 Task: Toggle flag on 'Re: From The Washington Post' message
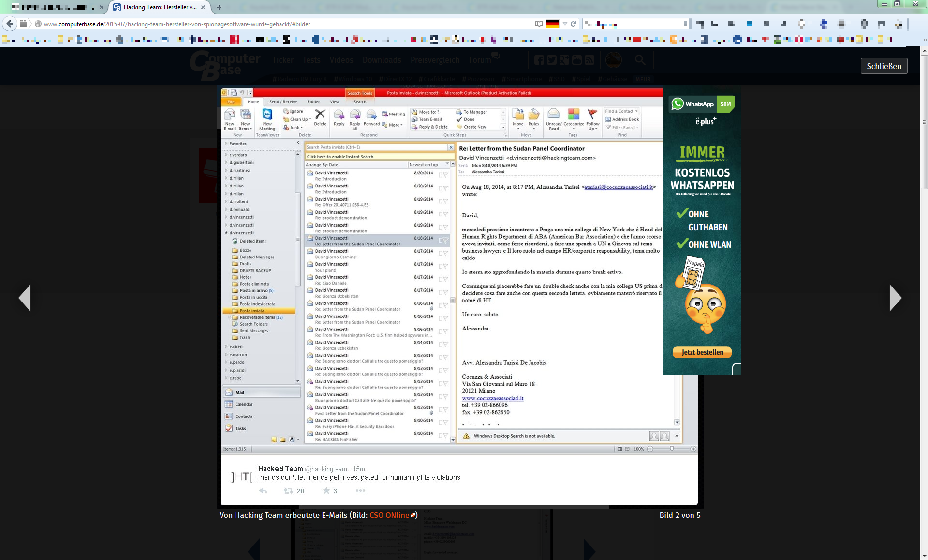click(445, 331)
